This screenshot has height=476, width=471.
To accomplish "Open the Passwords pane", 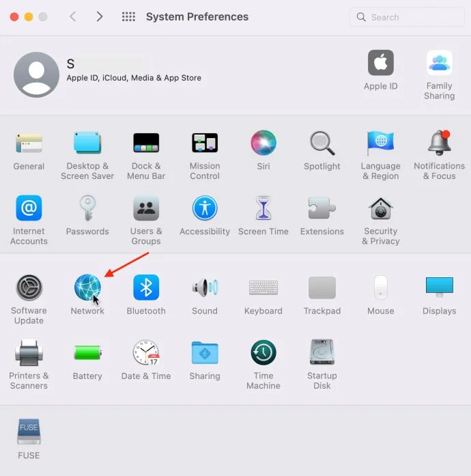I will (87, 208).
